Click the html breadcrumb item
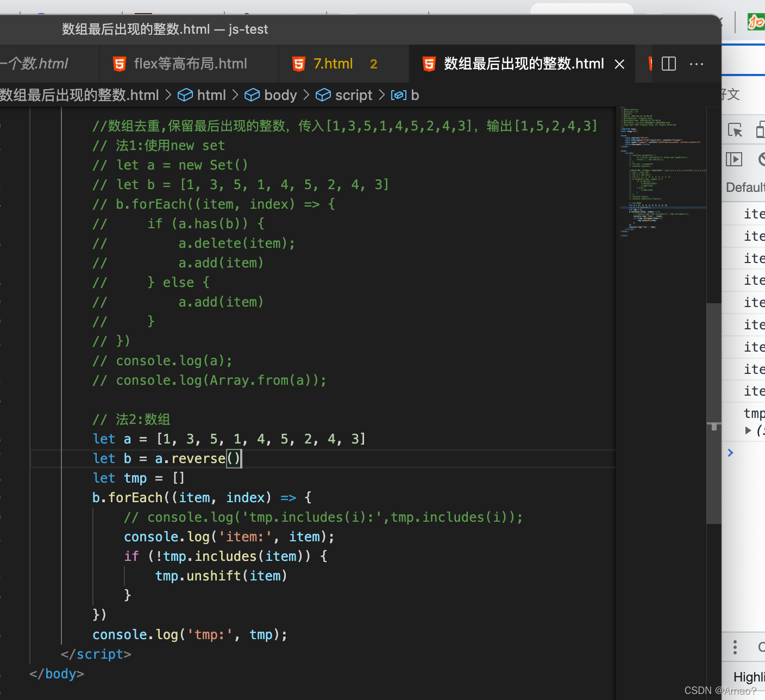This screenshot has height=700, width=765. pos(202,95)
